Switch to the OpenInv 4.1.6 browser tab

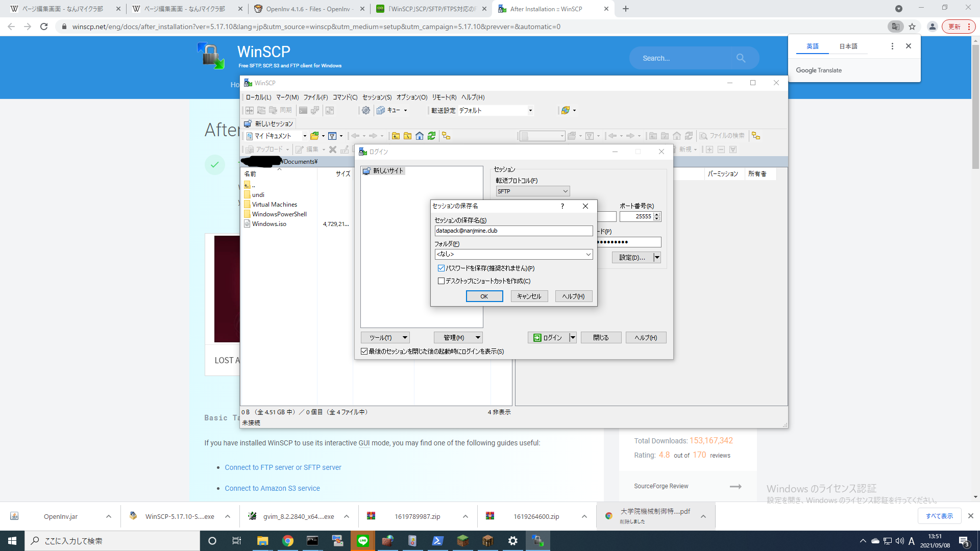pyautogui.click(x=309, y=9)
